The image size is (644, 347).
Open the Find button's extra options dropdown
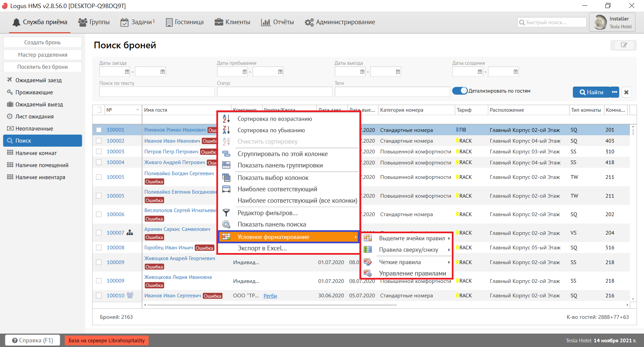pyautogui.click(x=614, y=92)
